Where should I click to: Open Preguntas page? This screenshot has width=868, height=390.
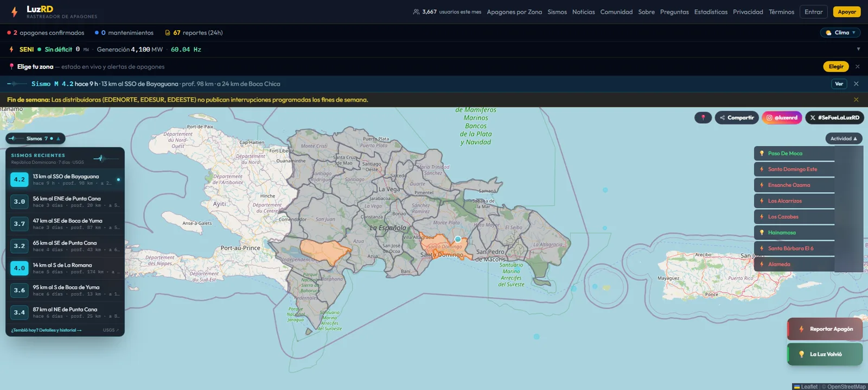[674, 12]
